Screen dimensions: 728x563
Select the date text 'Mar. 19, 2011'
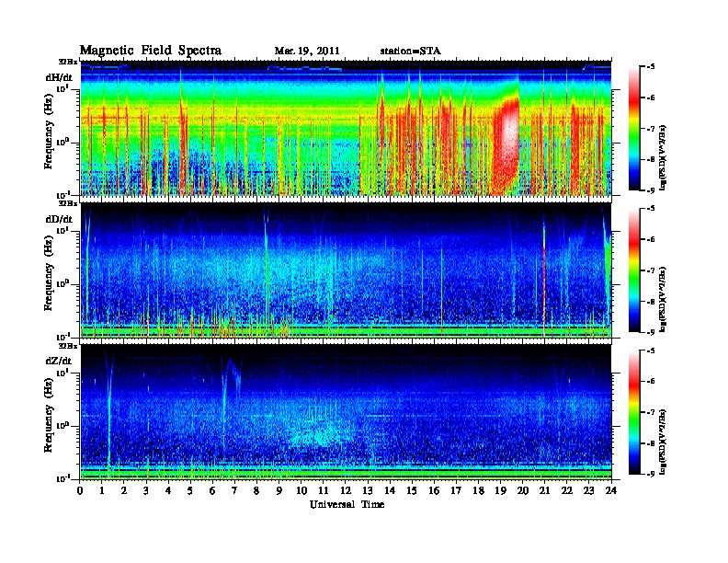click(x=307, y=52)
